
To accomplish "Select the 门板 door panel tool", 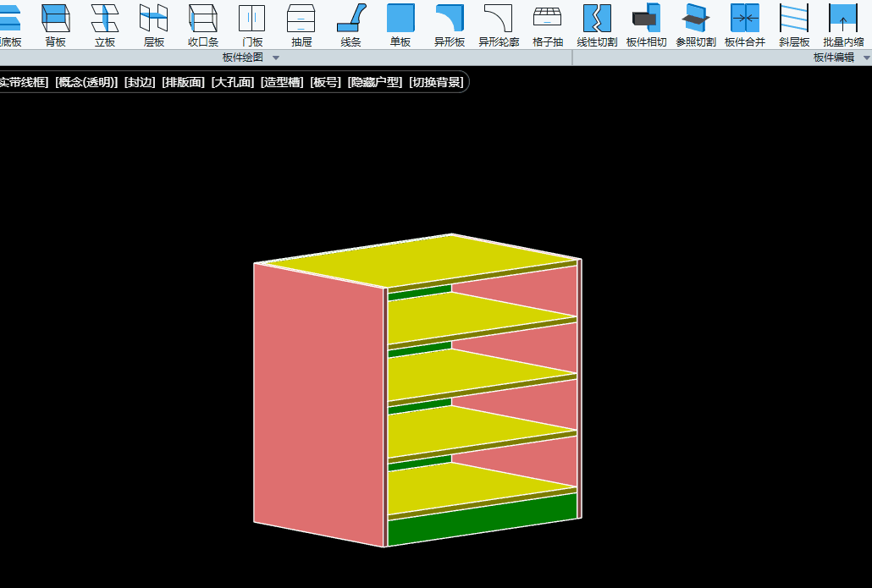I will 252,24.
